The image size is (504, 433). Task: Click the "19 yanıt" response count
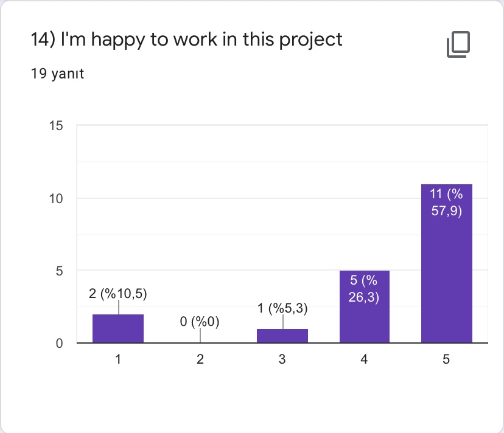[57, 75]
